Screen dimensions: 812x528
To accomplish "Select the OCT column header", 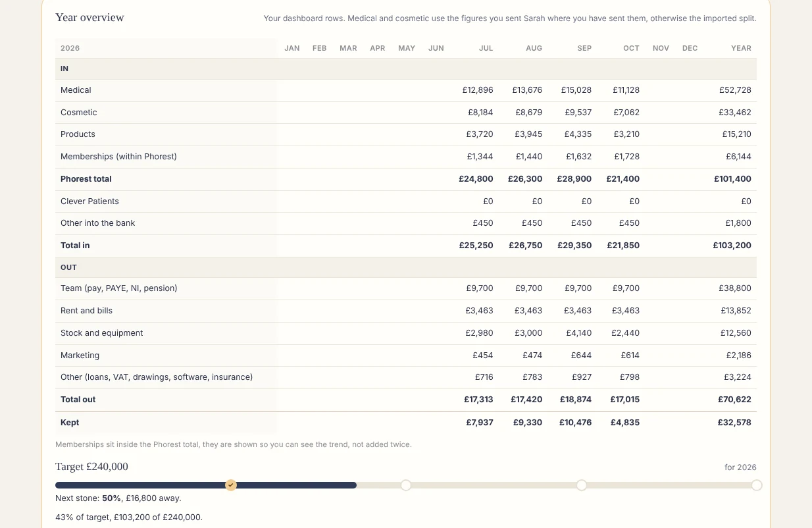I will tap(631, 48).
